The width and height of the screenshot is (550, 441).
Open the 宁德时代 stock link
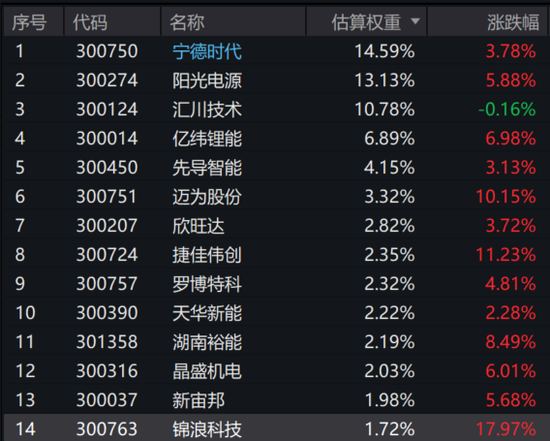click(x=207, y=51)
